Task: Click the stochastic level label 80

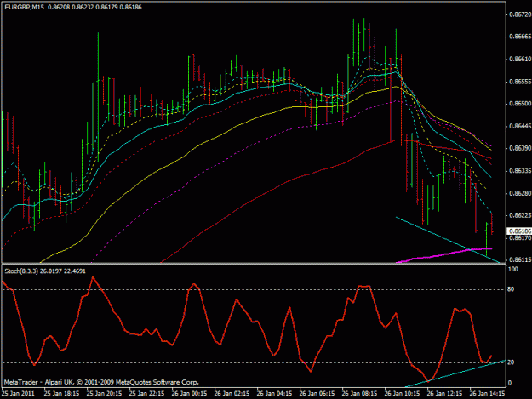Action: click(511, 289)
